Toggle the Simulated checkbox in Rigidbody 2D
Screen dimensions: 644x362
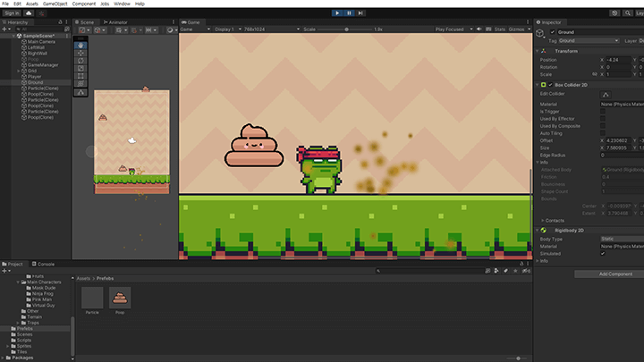[603, 254]
